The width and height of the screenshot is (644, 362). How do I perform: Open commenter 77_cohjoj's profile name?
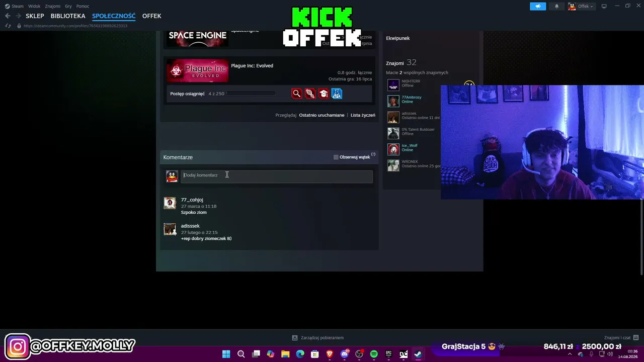click(192, 200)
